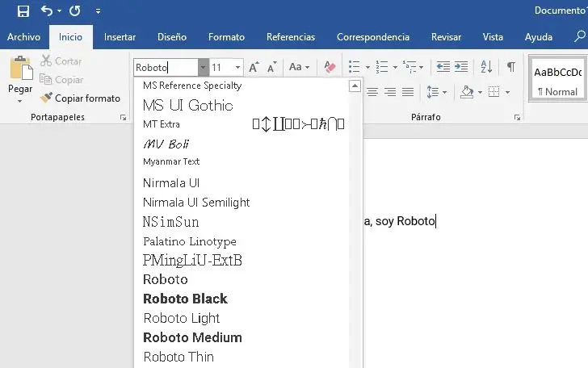
Task: Apply a multilevel list
Action: (x=409, y=67)
